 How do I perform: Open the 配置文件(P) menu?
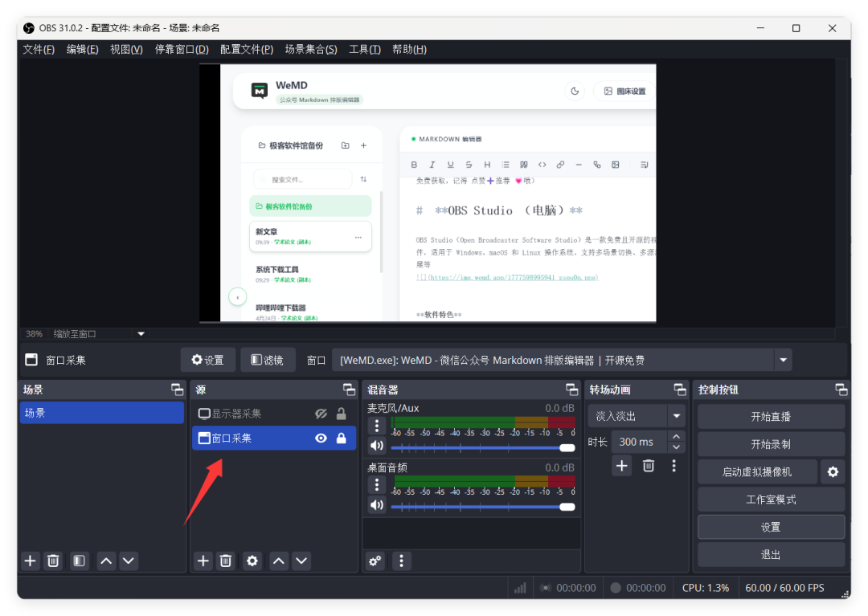(247, 49)
